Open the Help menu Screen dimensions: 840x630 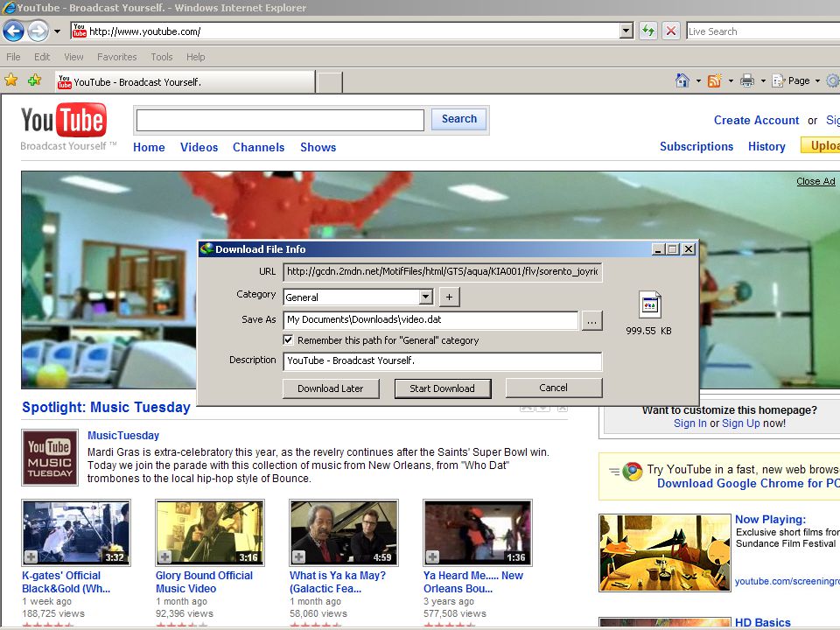pos(195,57)
